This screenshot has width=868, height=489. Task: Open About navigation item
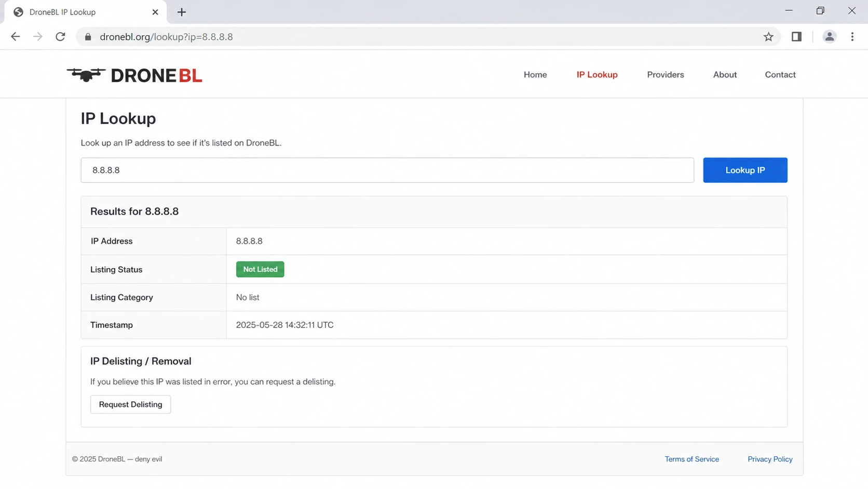coord(725,74)
